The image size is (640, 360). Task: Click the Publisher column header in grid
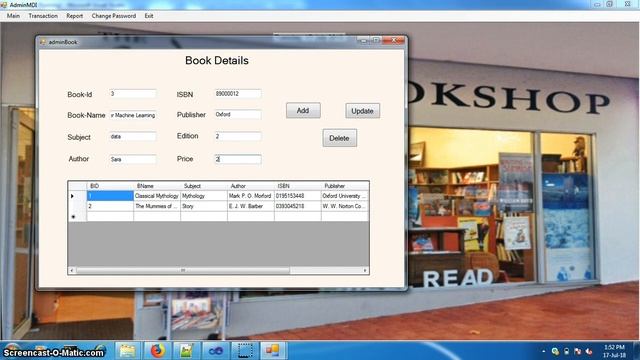[x=345, y=186]
